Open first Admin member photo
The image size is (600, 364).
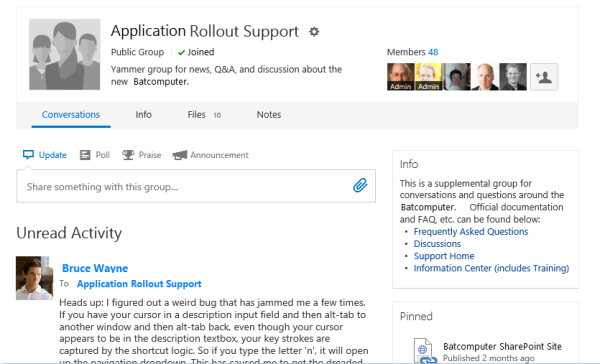401,77
